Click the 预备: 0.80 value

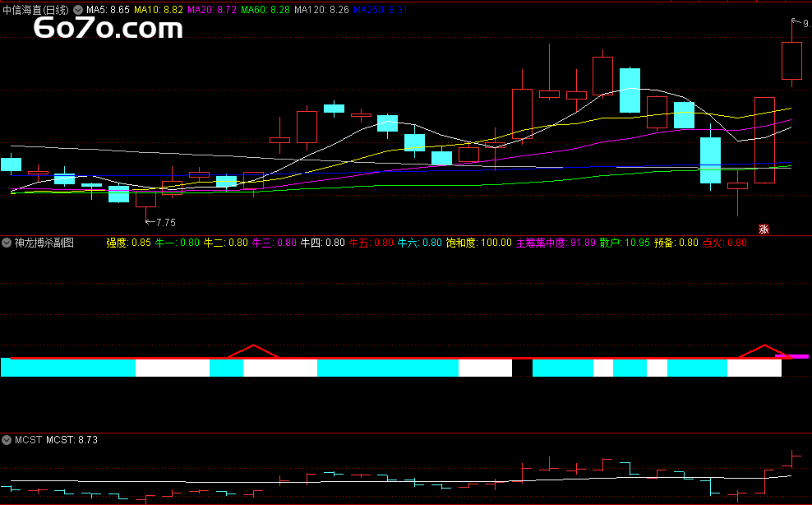pos(676,243)
